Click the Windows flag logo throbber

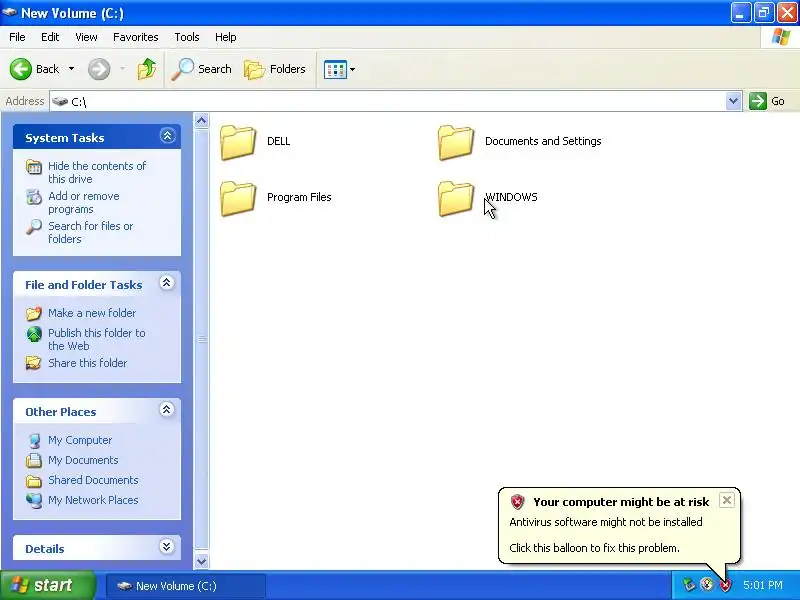point(781,37)
